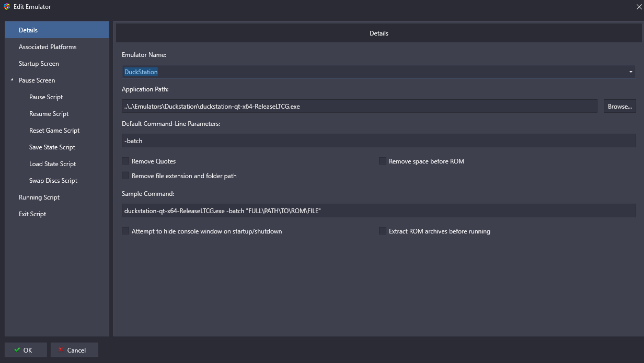Click the Emulator Name label
This screenshot has width=644, height=363.
coord(144,55)
